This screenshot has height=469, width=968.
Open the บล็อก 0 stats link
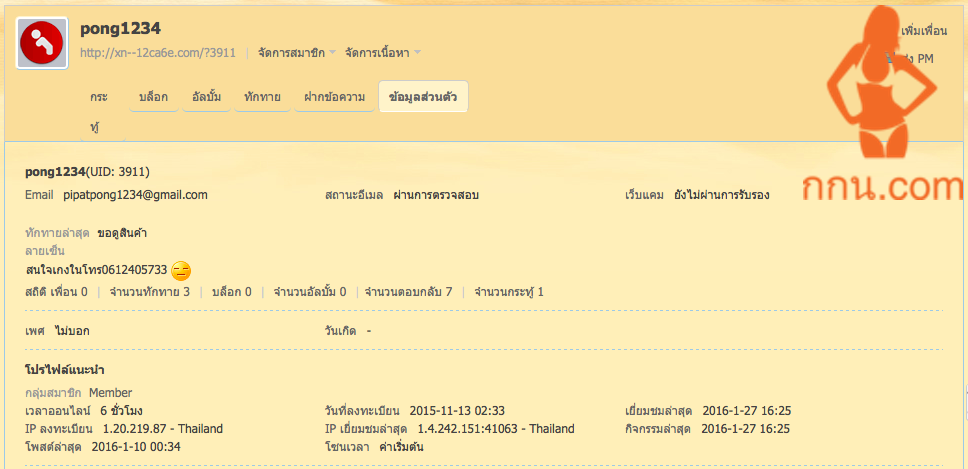pyautogui.click(x=232, y=291)
